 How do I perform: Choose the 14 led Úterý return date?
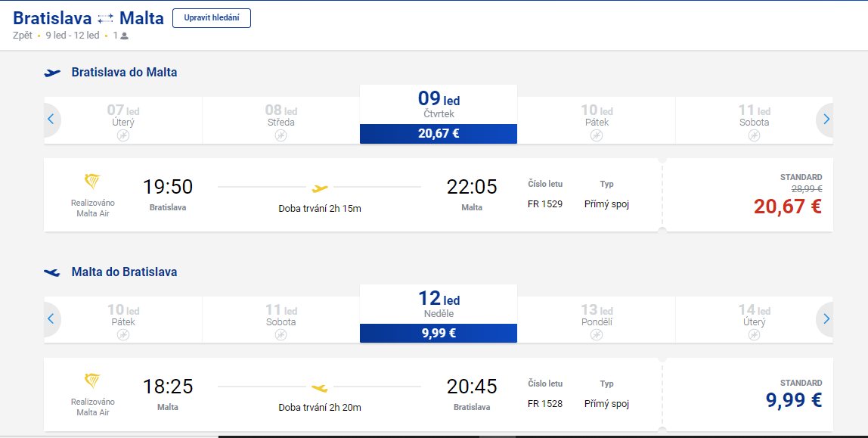point(754,320)
